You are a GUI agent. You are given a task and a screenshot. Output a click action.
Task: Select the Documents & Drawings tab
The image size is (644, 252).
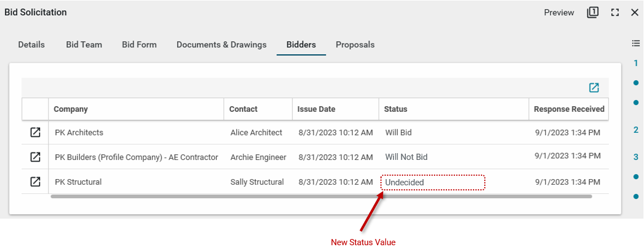(x=221, y=45)
